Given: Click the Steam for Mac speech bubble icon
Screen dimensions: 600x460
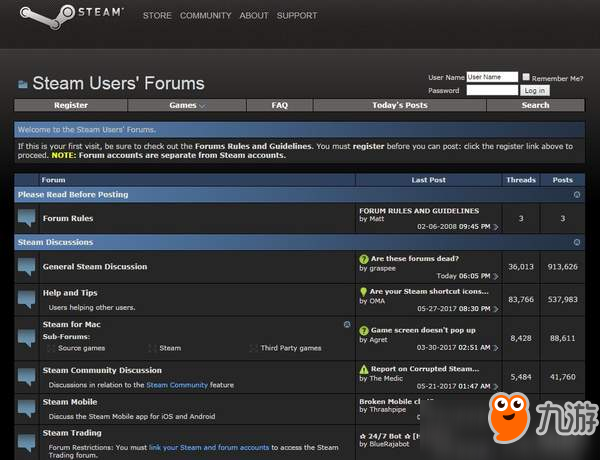Looking at the screenshot, I should pos(27,338).
